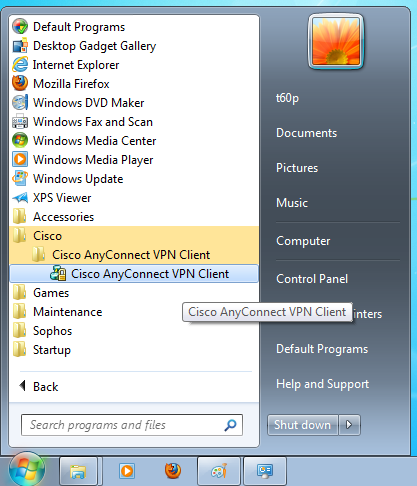
Task: Click the Windows Start orb
Action: (27, 469)
